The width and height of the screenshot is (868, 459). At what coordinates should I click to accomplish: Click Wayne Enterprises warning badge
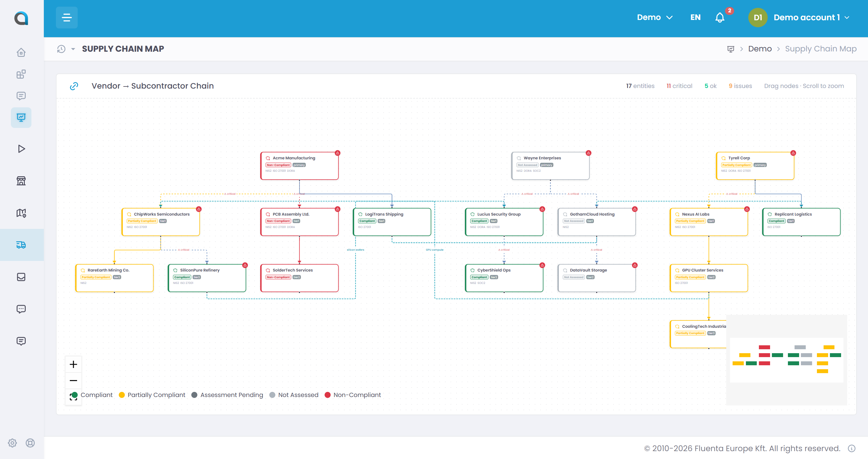point(588,153)
